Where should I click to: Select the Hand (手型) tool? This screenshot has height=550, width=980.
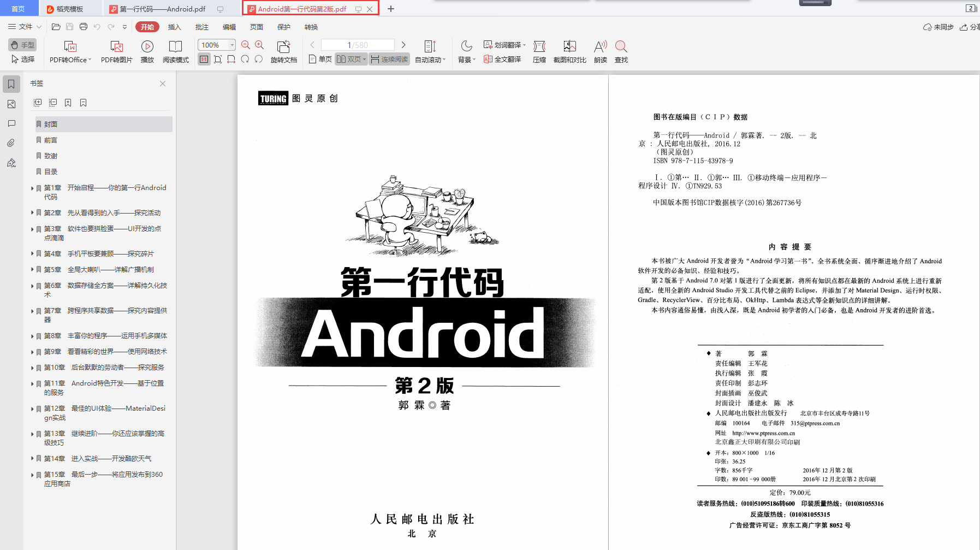point(22,45)
